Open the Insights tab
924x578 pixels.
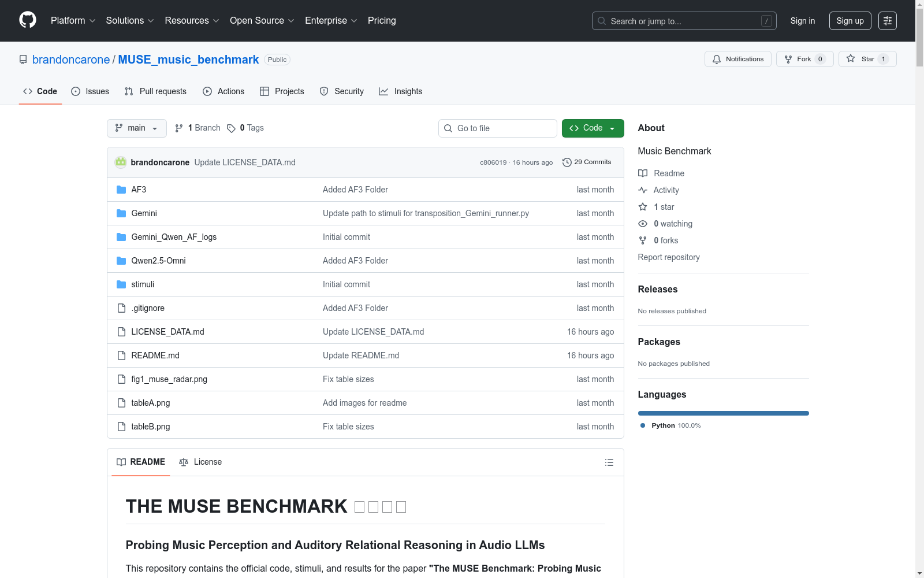(x=401, y=91)
